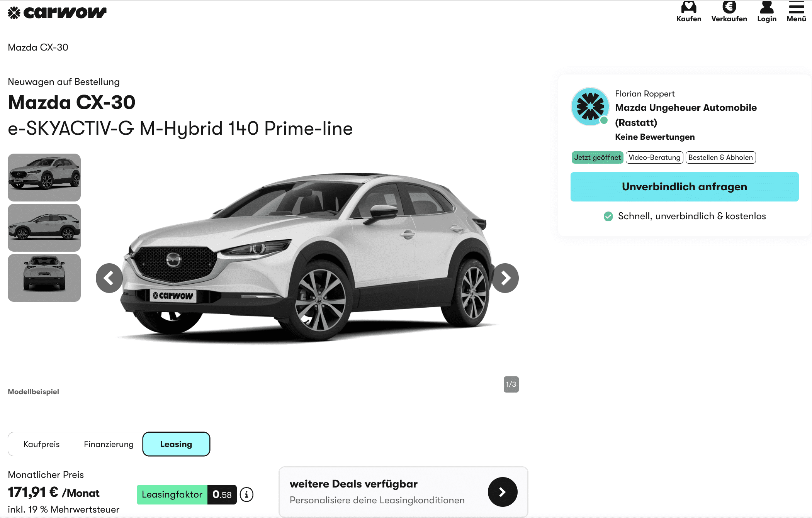Click the Login user icon
812x518 pixels.
pyautogui.click(x=766, y=12)
